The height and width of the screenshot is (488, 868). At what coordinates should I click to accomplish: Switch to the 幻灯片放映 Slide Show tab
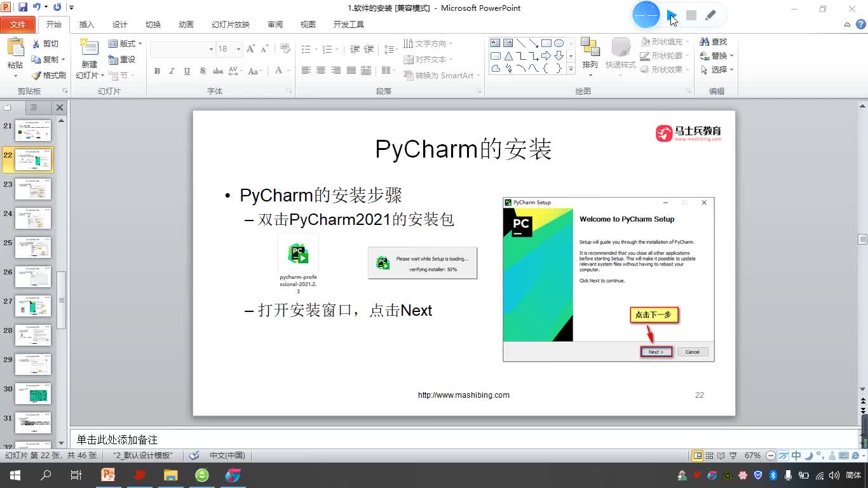pyautogui.click(x=231, y=24)
